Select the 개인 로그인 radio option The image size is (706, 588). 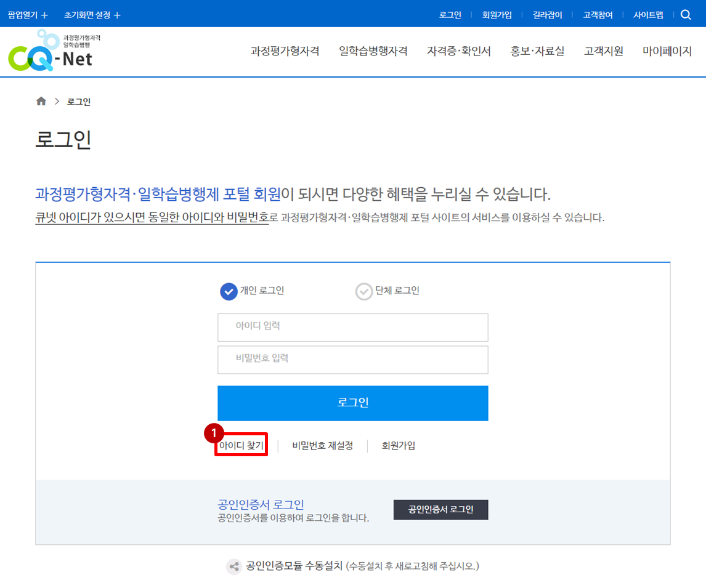(x=229, y=291)
